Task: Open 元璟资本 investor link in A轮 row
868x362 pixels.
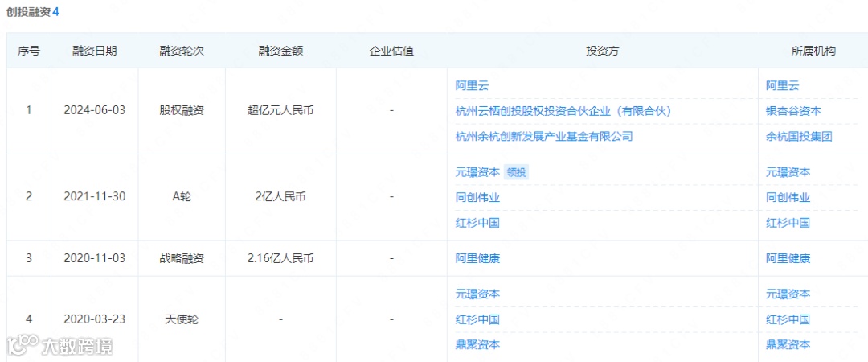Action: coord(477,172)
